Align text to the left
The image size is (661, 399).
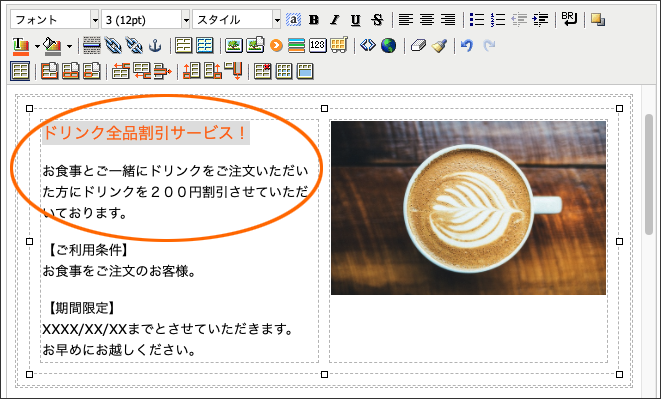point(406,20)
